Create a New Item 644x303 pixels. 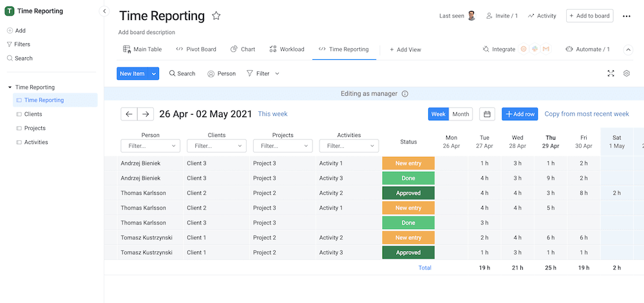[x=132, y=74]
